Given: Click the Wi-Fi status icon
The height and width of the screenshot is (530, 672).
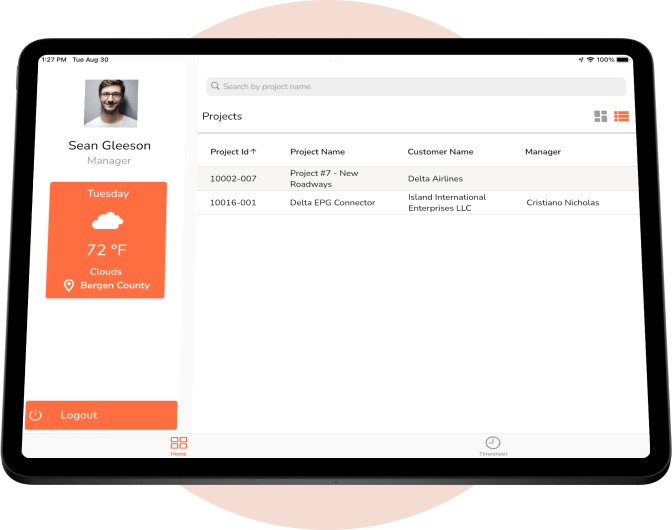Looking at the screenshot, I should coord(590,60).
